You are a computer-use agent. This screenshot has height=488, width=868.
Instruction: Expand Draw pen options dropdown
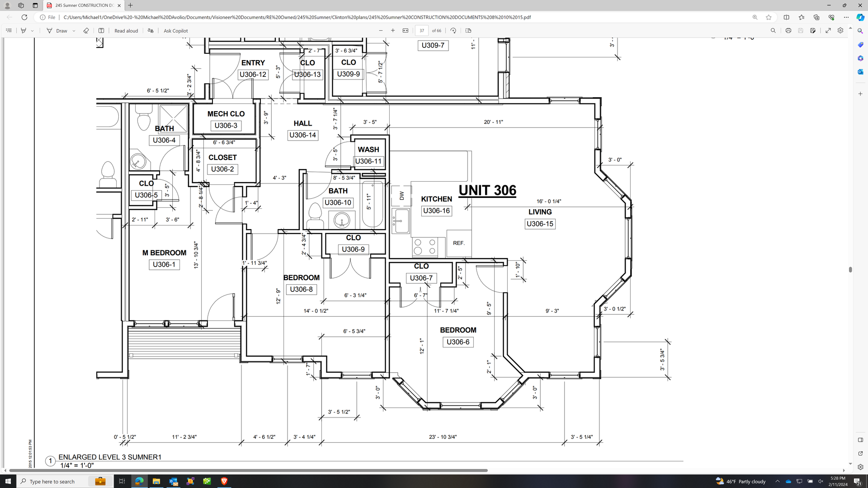point(74,31)
